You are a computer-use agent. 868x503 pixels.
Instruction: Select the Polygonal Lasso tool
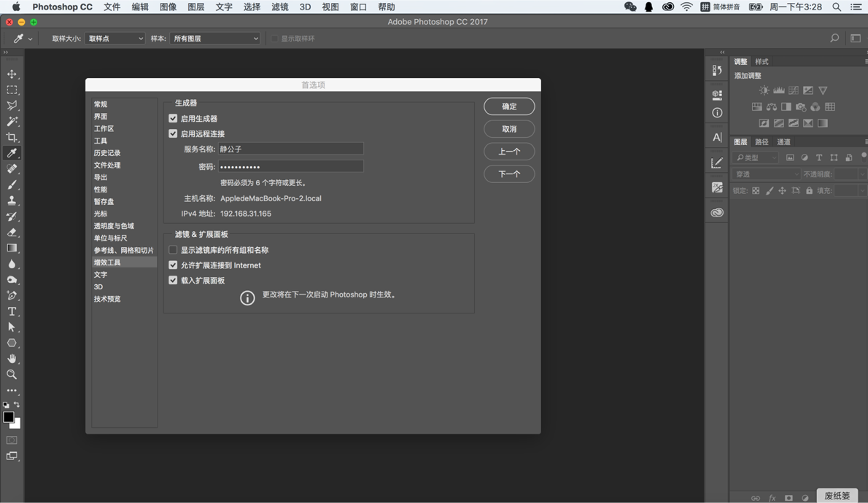[12, 105]
